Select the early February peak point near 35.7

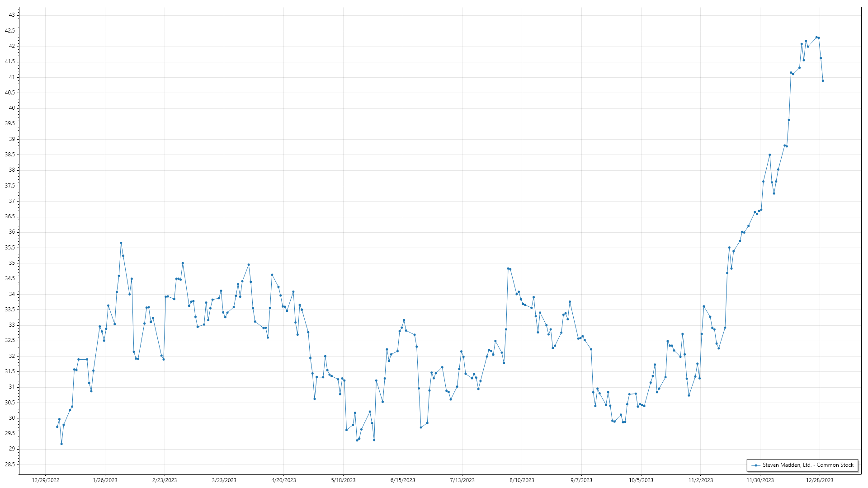pos(121,243)
